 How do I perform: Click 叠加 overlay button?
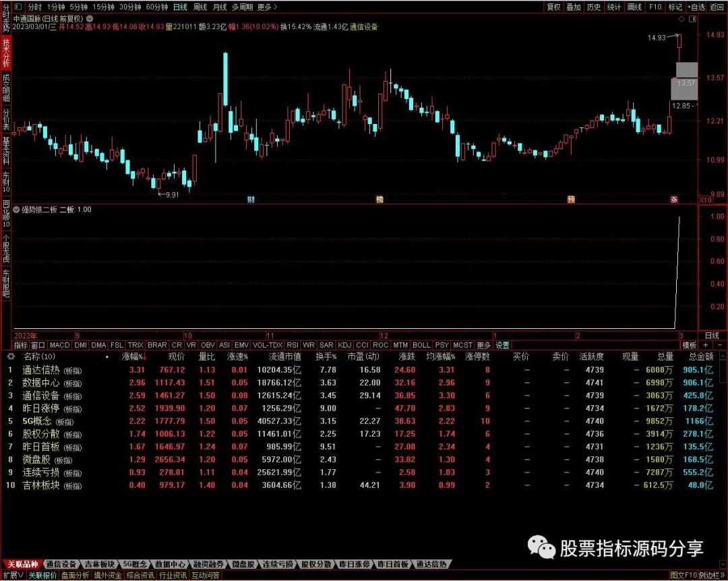coord(574,7)
